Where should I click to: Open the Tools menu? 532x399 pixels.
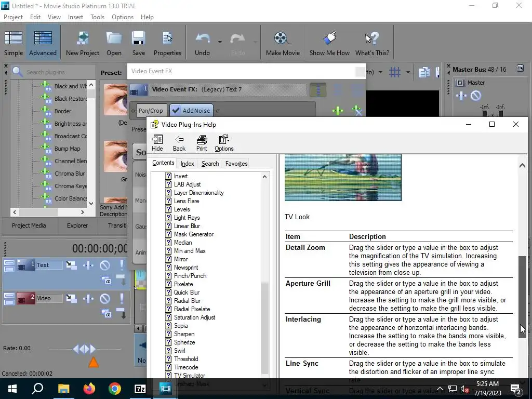coord(97,17)
